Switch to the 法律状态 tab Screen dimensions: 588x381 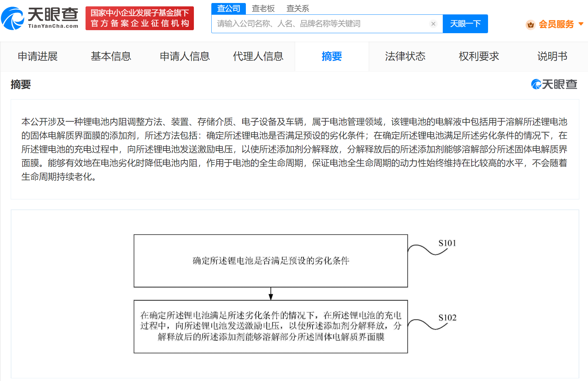coord(406,56)
